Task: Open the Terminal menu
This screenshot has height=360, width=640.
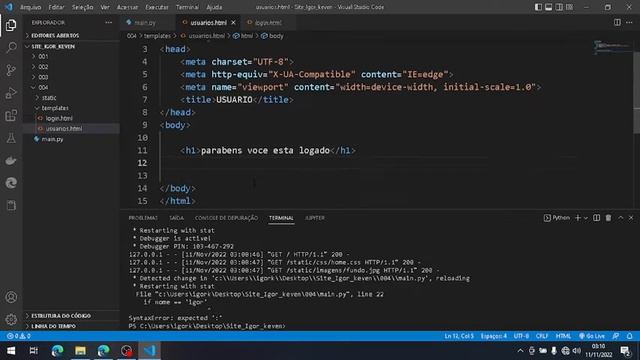Action: tap(187, 7)
